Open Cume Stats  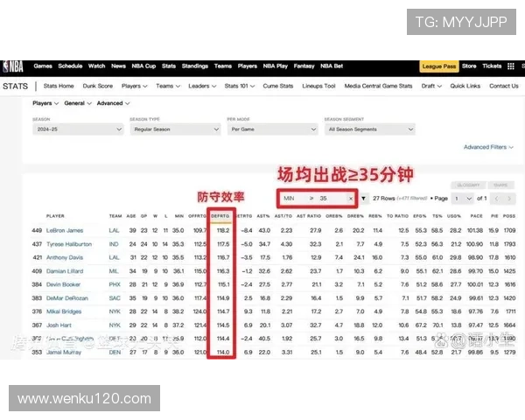pyautogui.click(x=278, y=86)
